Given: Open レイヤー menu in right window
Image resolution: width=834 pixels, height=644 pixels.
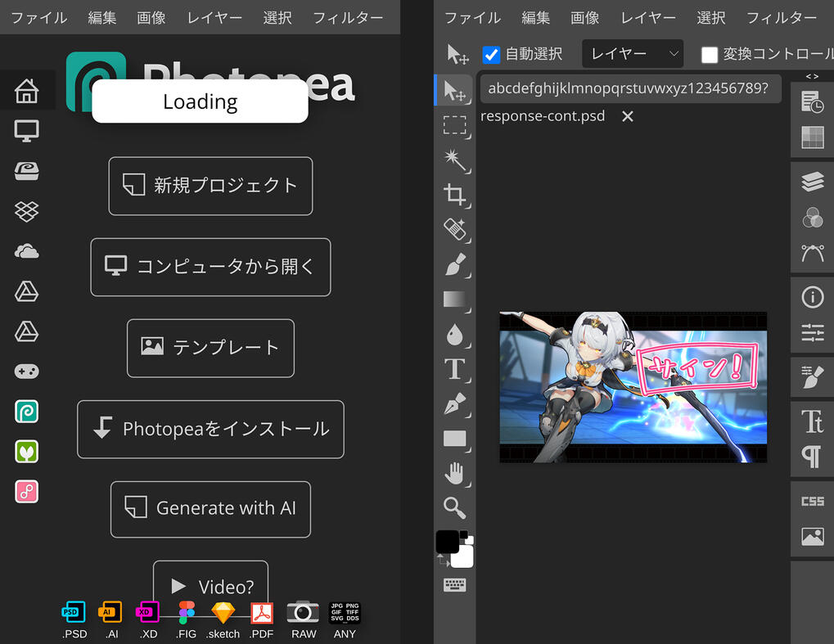Looking at the screenshot, I should 648,17.
